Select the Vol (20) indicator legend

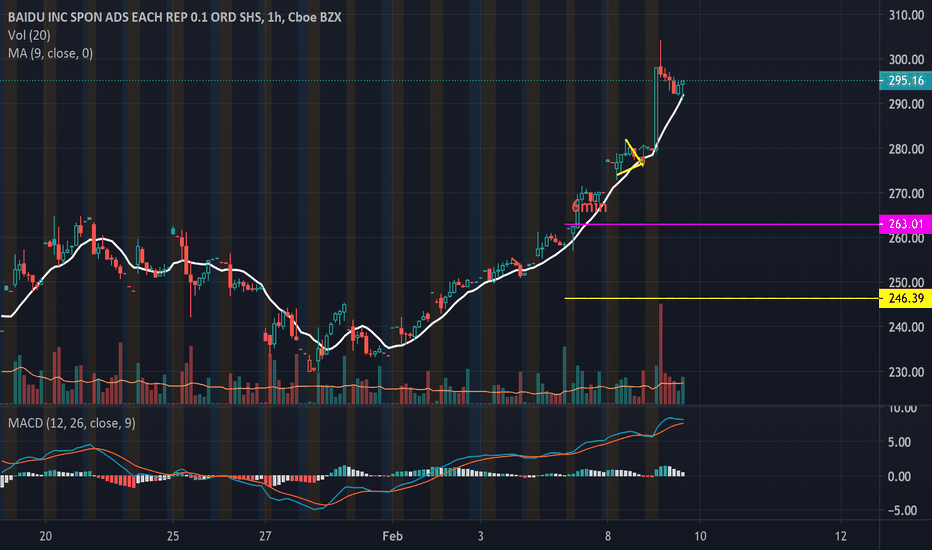pyautogui.click(x=29, y=35)
